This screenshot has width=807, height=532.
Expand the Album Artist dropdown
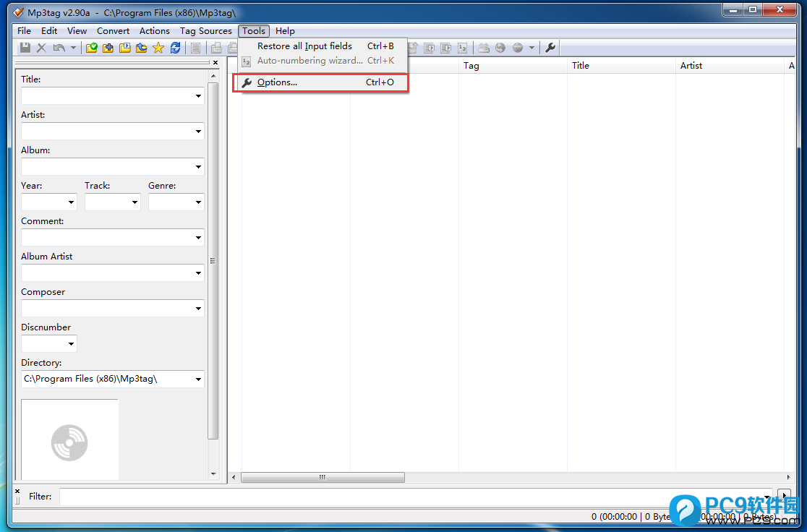pos(198,273)
